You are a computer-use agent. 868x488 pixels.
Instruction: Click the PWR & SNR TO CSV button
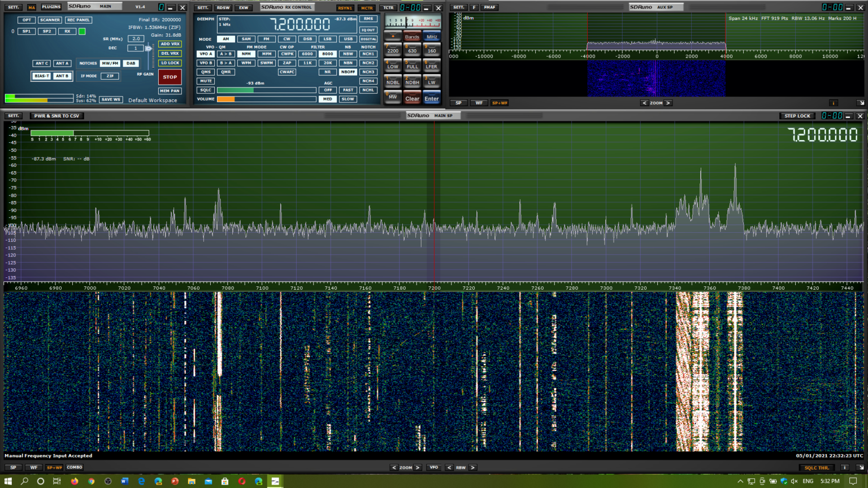pyautogui.click(x=56, y=115)
